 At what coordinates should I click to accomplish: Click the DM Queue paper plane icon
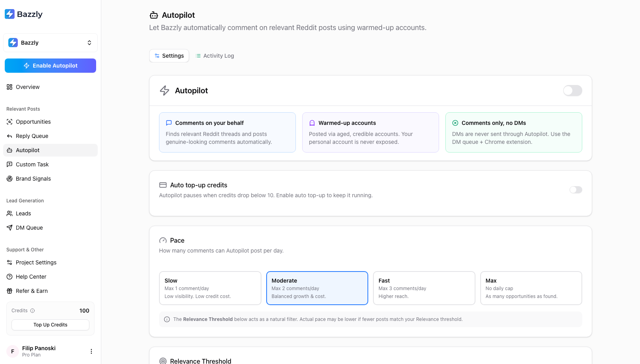pos(9,228)
